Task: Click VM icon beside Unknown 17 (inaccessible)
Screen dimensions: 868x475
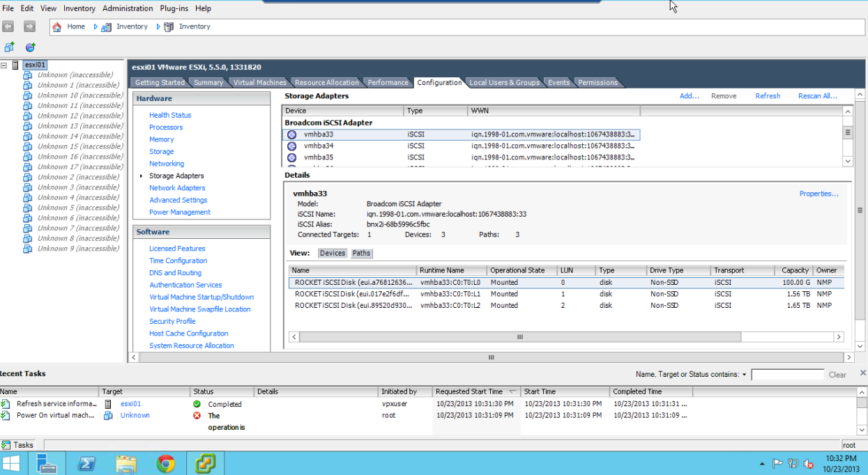Action: [x=28, y=166]
